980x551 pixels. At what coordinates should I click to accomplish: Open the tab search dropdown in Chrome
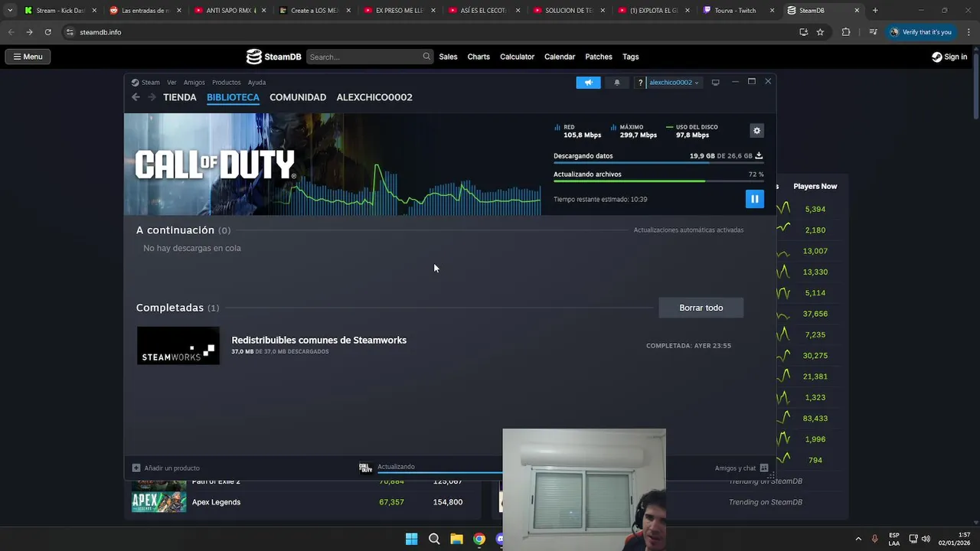pos(9,11)
